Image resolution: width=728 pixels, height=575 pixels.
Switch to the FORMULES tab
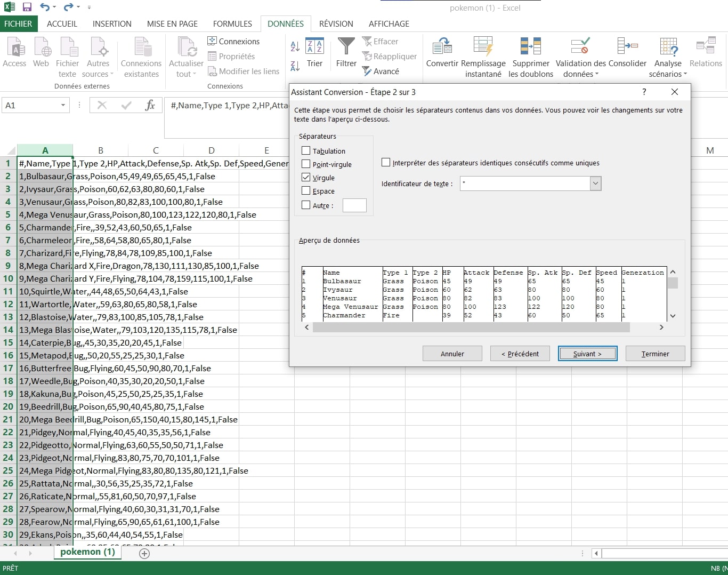[x=232, y=23]
